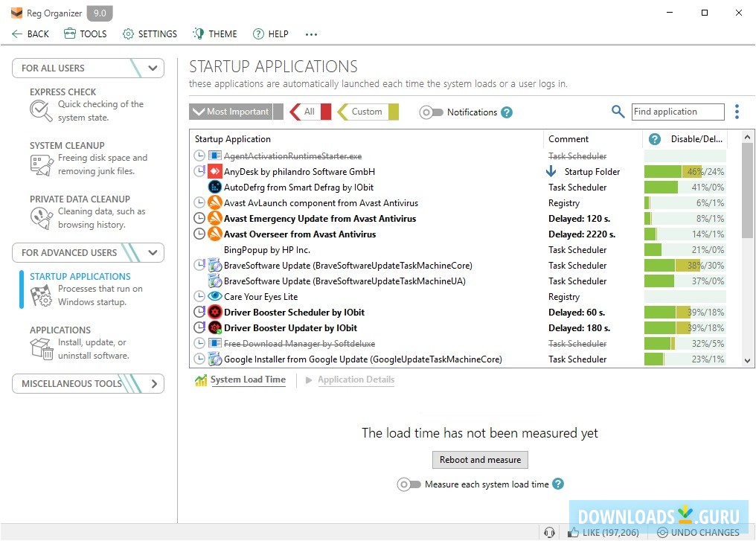Click the list scrollbar up arrow
The height and width of the screenshot is (541, 756).
click(x=747, y=137)
